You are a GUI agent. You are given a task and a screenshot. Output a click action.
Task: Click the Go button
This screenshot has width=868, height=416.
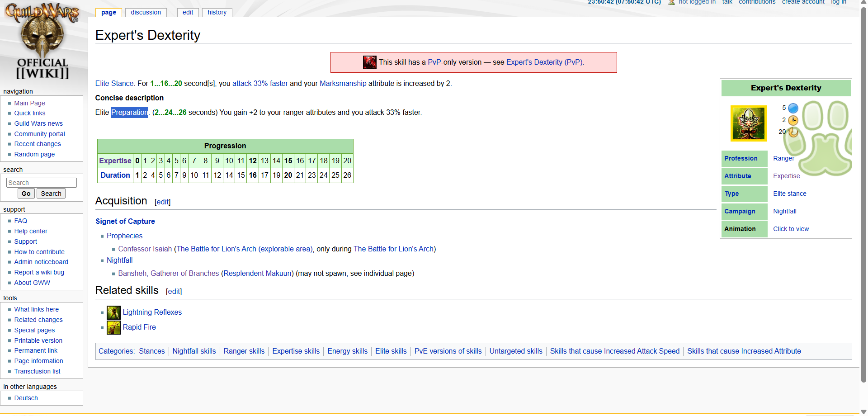coord(26,194)
